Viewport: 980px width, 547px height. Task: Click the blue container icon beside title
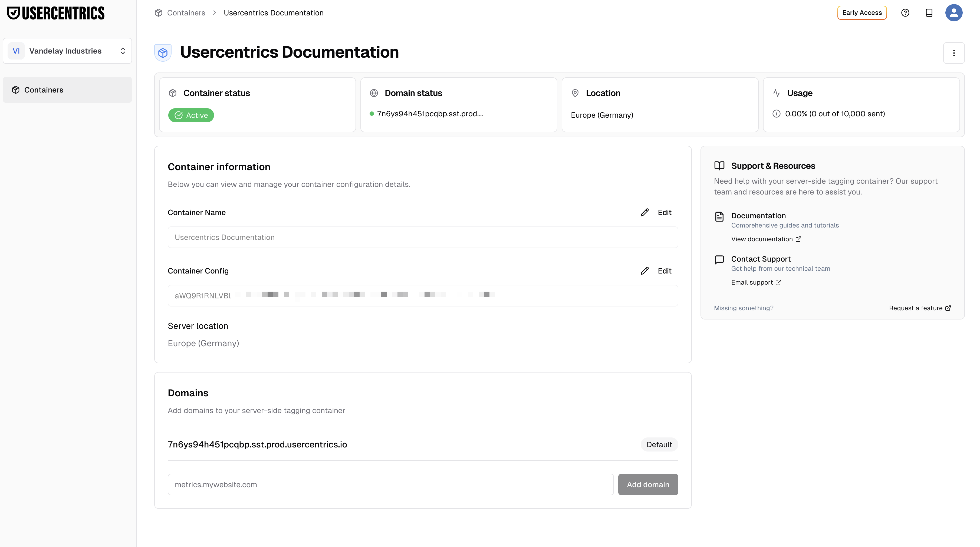[x=163, y=53]
